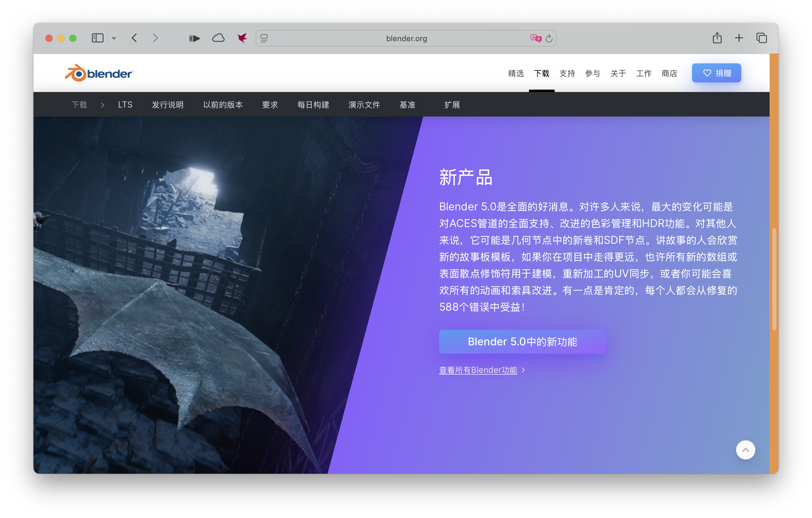Open a new tab with the plus icon
Image resolution: width=812 pixels, height=518 pixels.
[x=739, y=38]
